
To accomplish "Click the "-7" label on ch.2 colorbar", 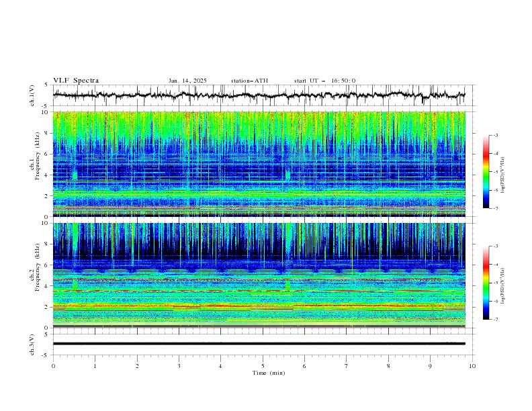I will pos(495,319).
